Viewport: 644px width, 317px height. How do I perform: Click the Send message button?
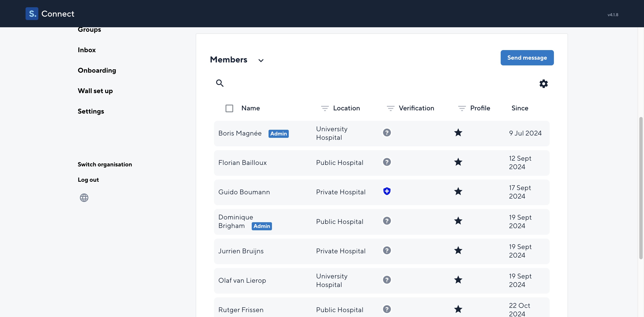(527, 58)
